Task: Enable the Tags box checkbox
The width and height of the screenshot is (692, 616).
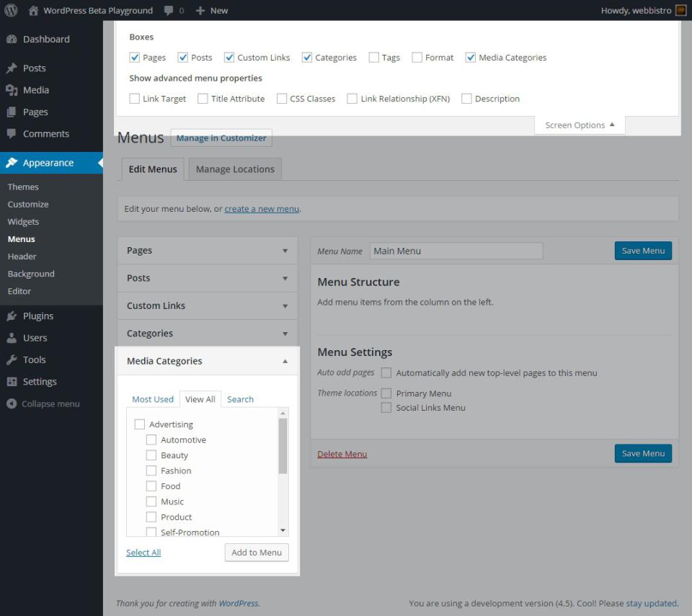Action: pos(374,58)
